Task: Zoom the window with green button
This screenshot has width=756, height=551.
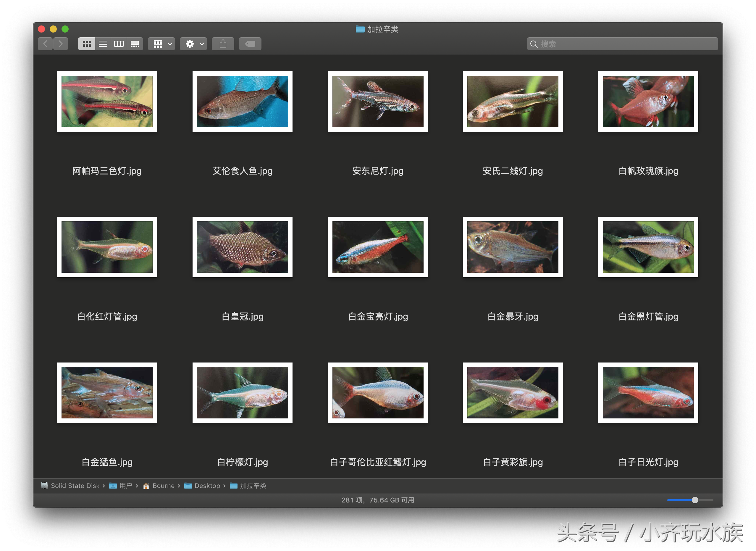Action: (x=65, y=29)
